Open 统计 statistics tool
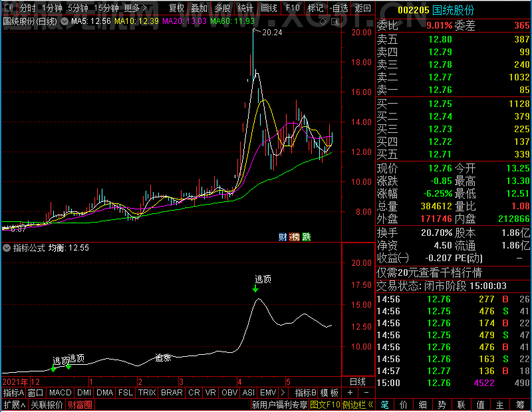This screenshot has width=532, height=412. tap(245, 8)
